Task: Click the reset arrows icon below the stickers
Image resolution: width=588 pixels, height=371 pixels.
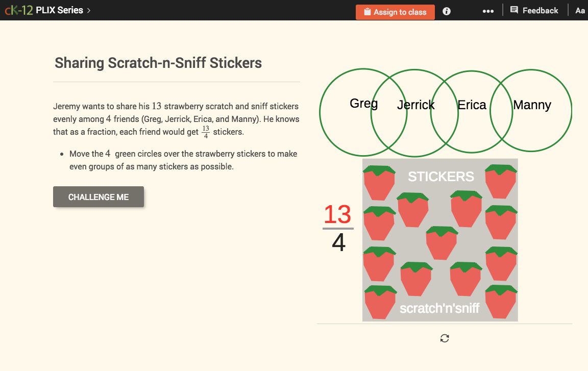Action: coord(444,338)
